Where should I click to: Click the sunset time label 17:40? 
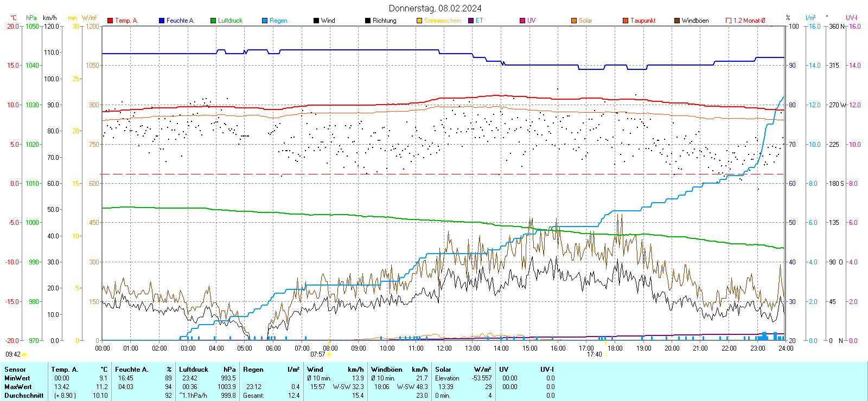pos(594,354)
